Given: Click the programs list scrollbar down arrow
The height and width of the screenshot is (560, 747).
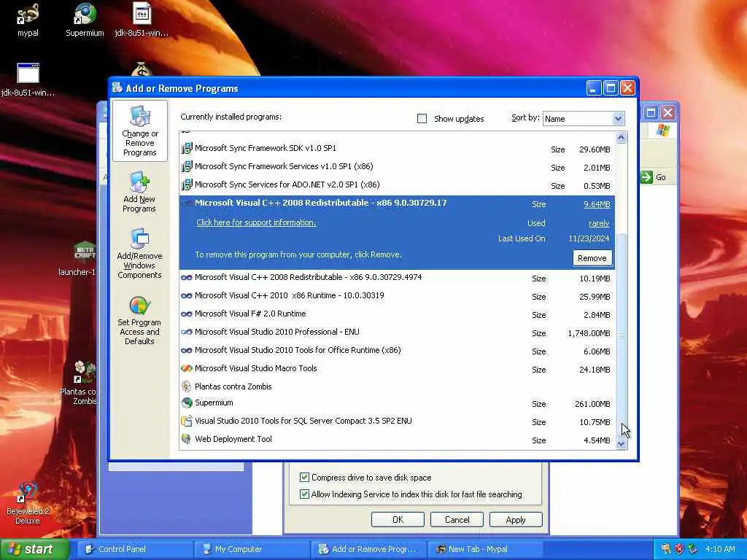Looking at the screenshot, I should click(622, 444).
